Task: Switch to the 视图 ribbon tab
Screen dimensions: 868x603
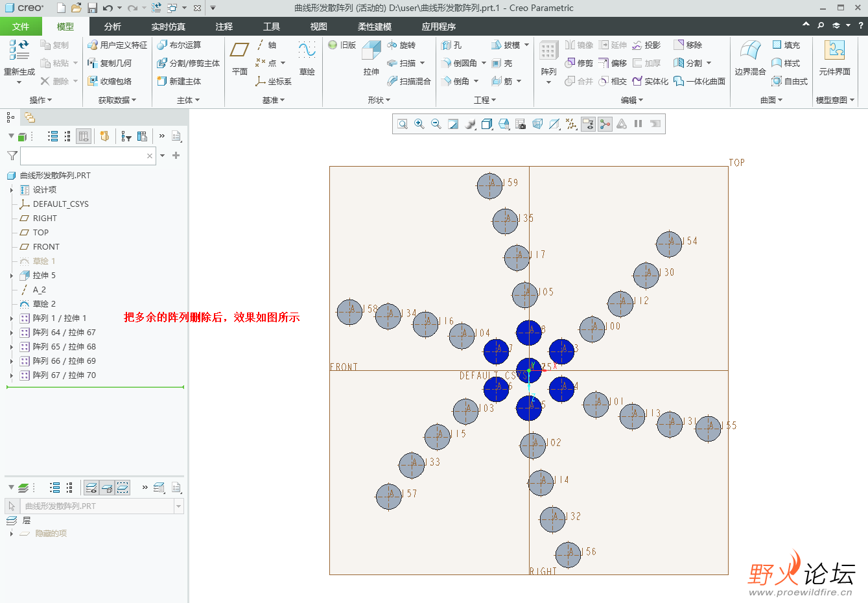Action: [x=319, y=27]
